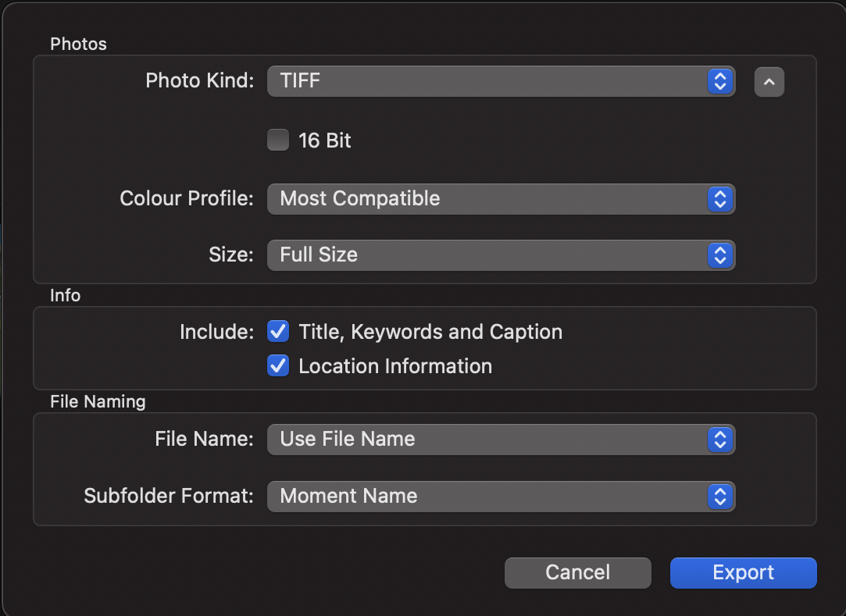This screenshot has height=616, width=846.
Task: Open the TIFF photo kind dropdown
Action: tap(484, 81)
